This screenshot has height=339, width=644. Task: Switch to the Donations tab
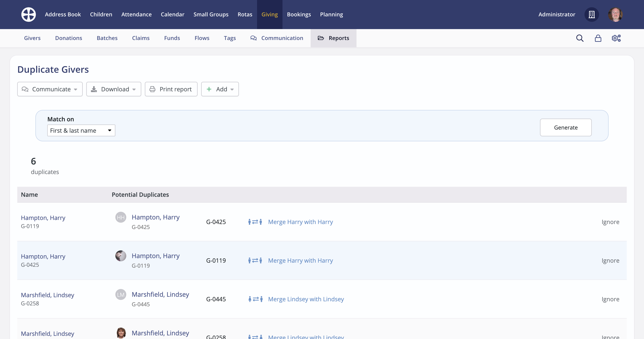[x=69, y=38]
